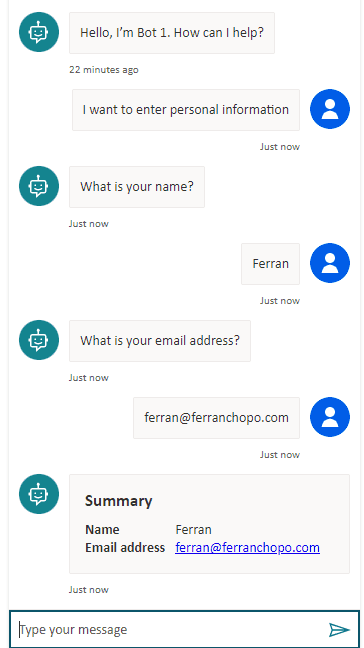Click the "I want to enter personal information" bubble
The width and height of the screenshot is (364, 648).
186,110
